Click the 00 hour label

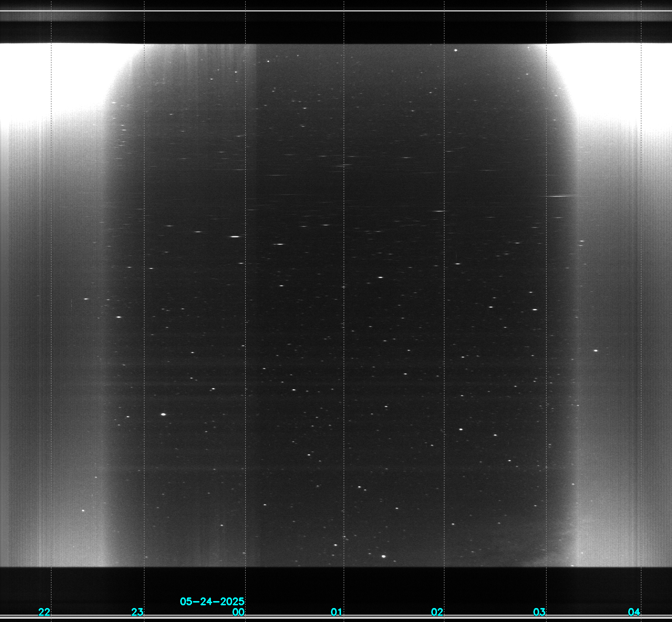click(x=239, y=612)
